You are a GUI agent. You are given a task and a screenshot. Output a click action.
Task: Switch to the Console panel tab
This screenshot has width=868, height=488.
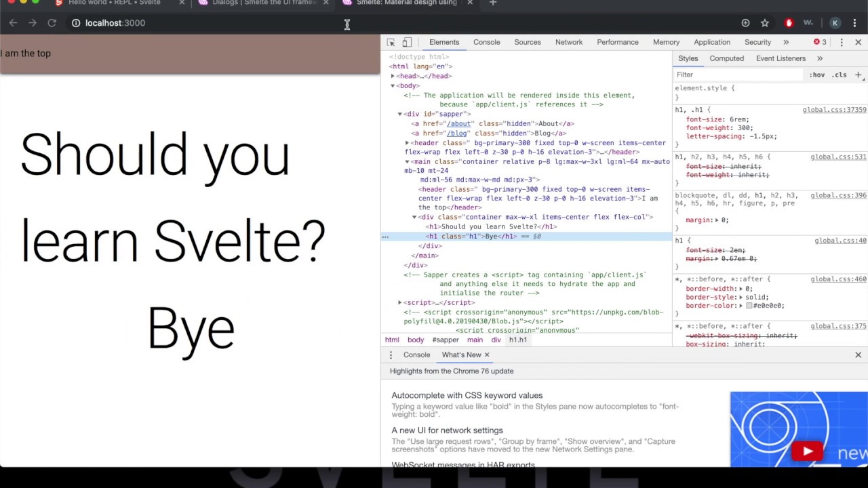click(487, 42)
